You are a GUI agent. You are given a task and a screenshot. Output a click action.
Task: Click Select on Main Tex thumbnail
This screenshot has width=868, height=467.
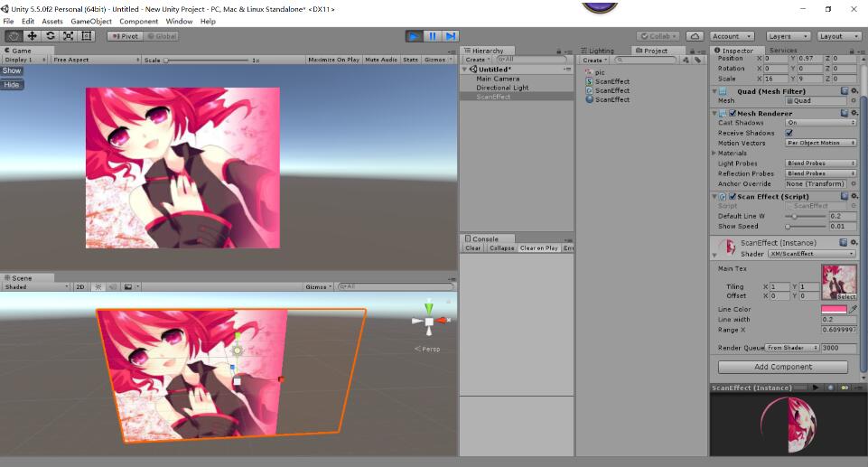point(846,296)
